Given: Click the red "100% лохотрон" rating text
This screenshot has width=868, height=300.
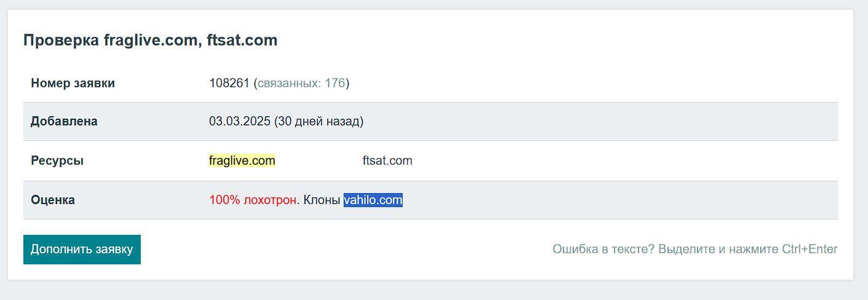Looking at the screenshot, I should (253, 200).
